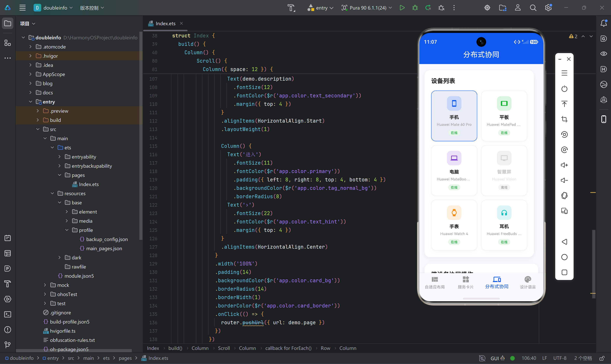Click emulator power button icon
Image resolution: width=611 pixels, height=364 pixels.
(x=564, y=89)
